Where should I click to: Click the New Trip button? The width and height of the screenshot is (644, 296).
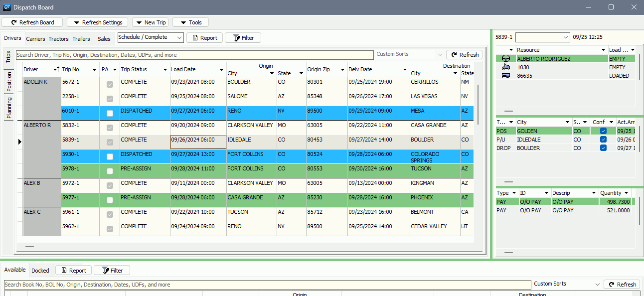(x=150, y=22)
